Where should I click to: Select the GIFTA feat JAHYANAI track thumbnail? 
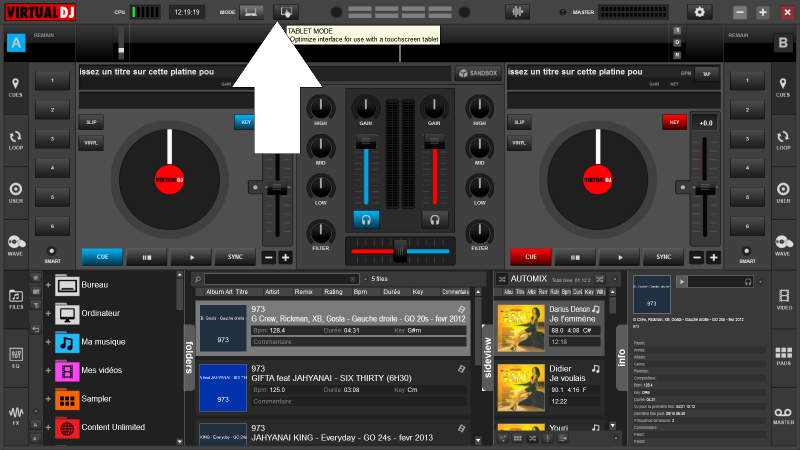223,388
